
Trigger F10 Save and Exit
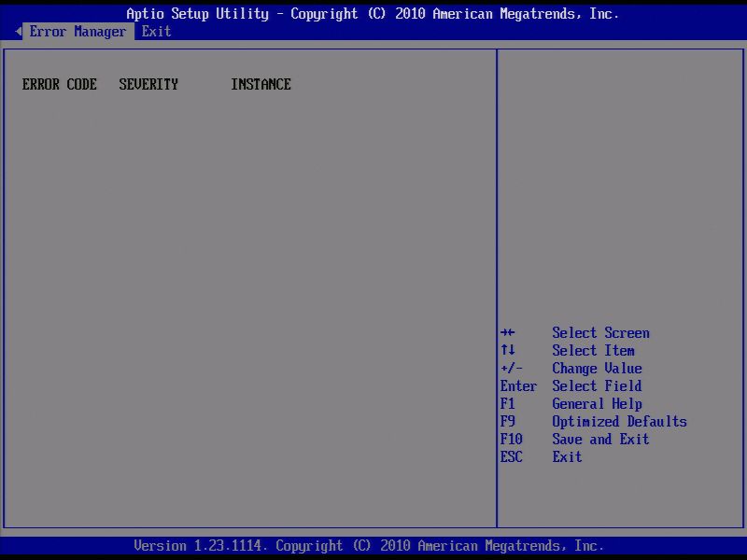pyautogui.click(x=600, y=439)
